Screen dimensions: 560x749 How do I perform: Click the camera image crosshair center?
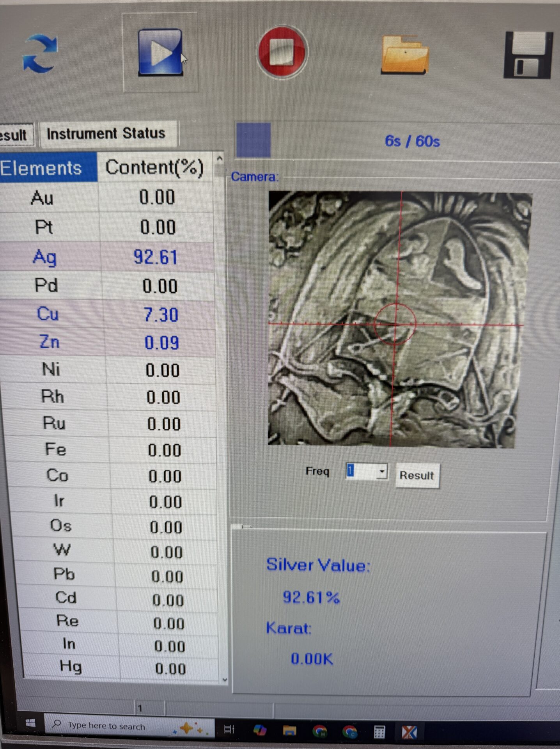pyautogui.click(x=395, y=324)
